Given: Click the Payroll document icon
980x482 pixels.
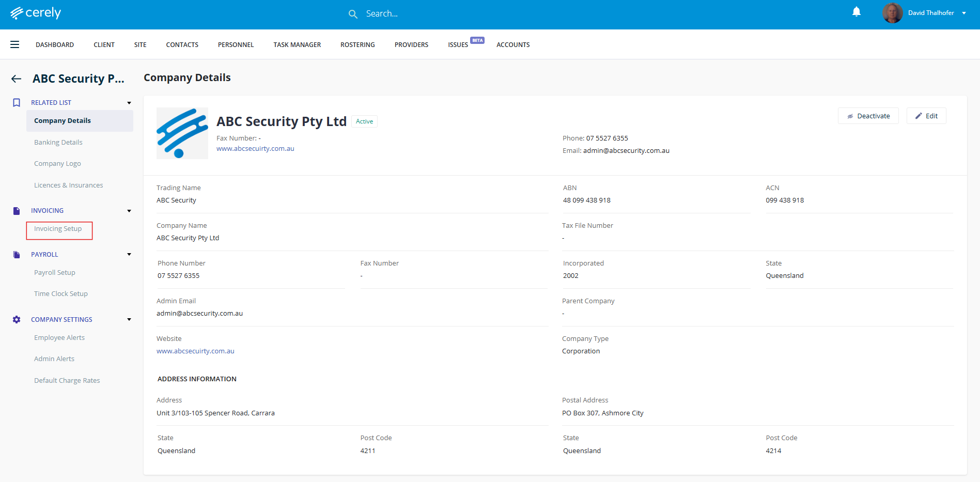Looking at the screenshot, I should click(x=17, y=255).
